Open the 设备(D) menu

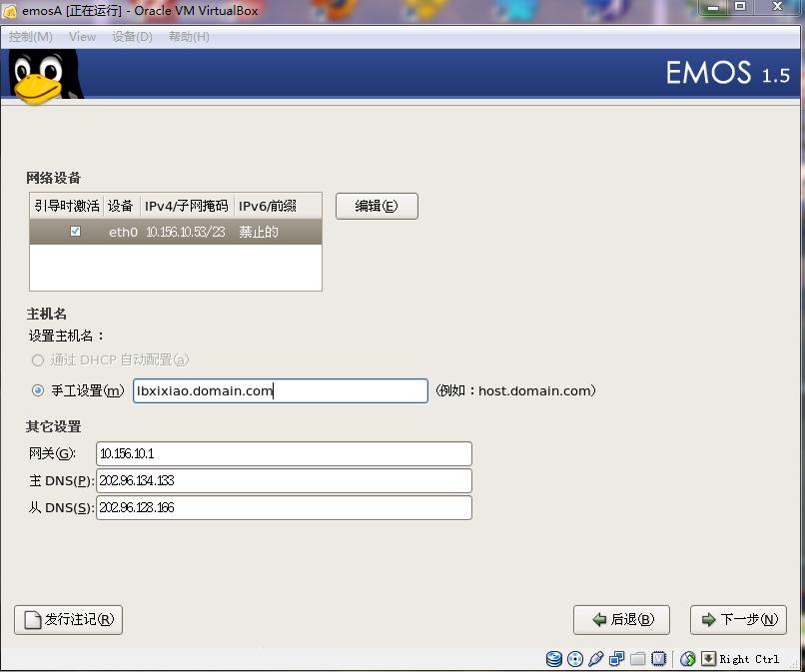pyautogui.click(x=132, y=37)
